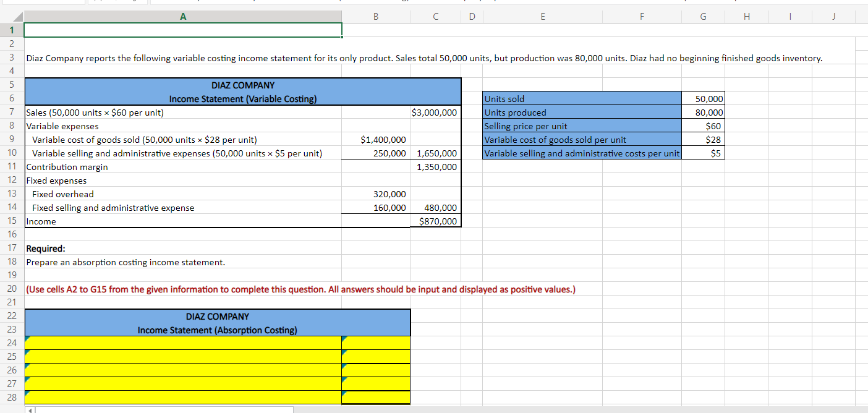Select column B header
The width and height of the screenshot is (868, 413).
[x=376, y=17]
